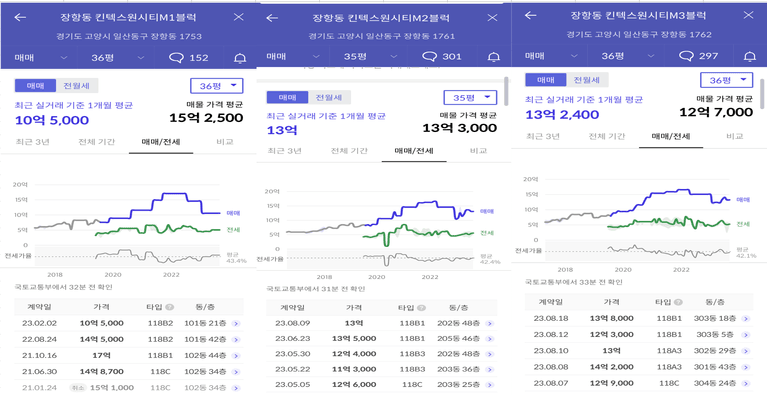
Task: Click the back arrow in the M3블럭 panel
Action: coord(531,15)
